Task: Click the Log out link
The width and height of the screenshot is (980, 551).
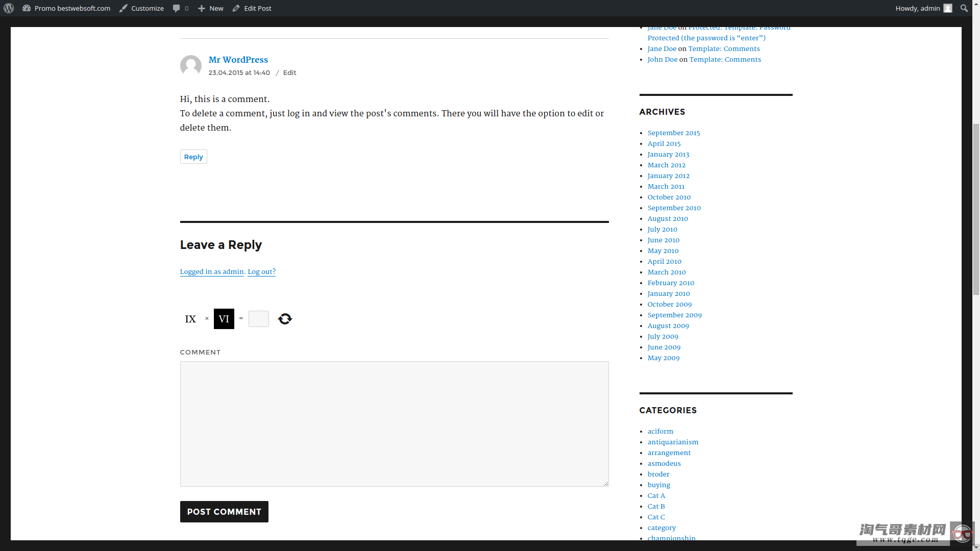Action: coord(262,271)
